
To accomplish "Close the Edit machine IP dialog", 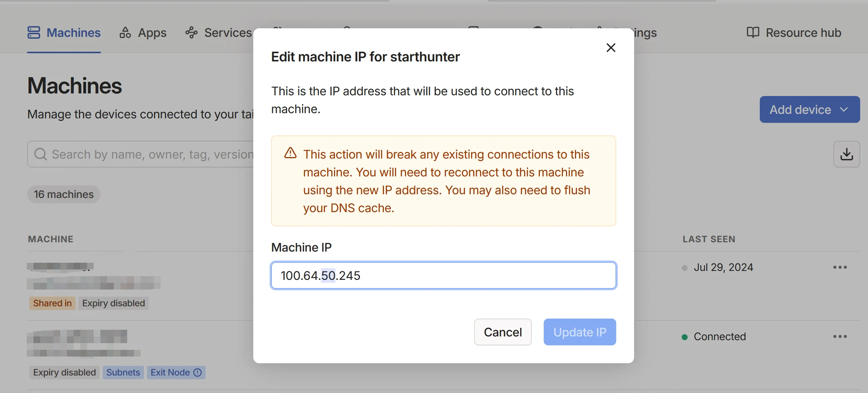I will coord(611,48).
